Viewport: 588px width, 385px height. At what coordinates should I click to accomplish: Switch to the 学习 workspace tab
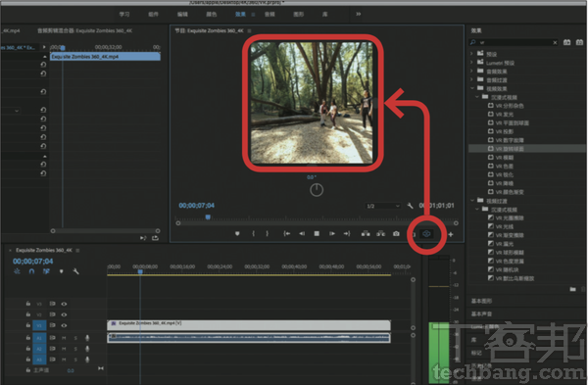tap(124, 15)
